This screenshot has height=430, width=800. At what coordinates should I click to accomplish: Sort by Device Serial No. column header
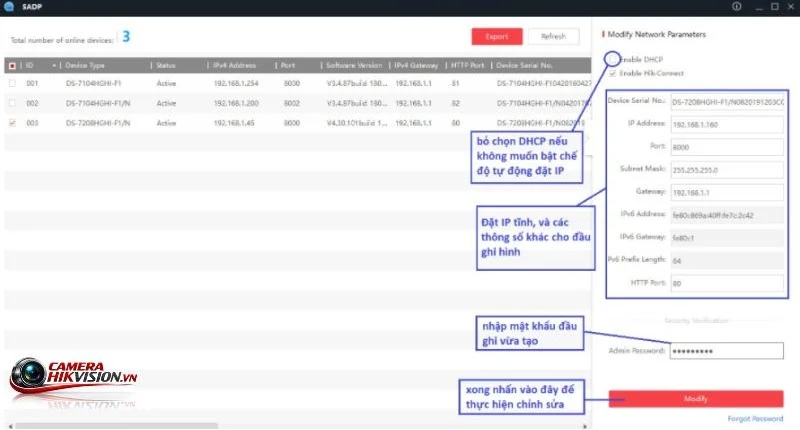coord(524,65)
